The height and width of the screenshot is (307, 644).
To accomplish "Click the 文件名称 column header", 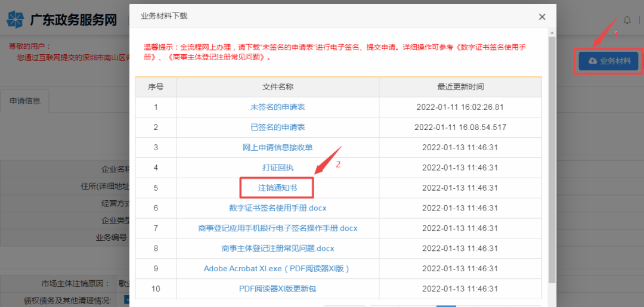I will point(278,87).
